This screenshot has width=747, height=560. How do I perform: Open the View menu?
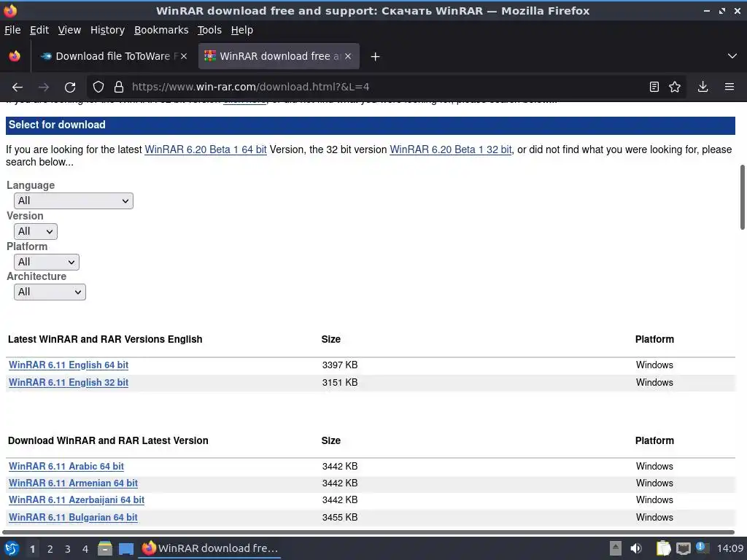tap(69, 30)
